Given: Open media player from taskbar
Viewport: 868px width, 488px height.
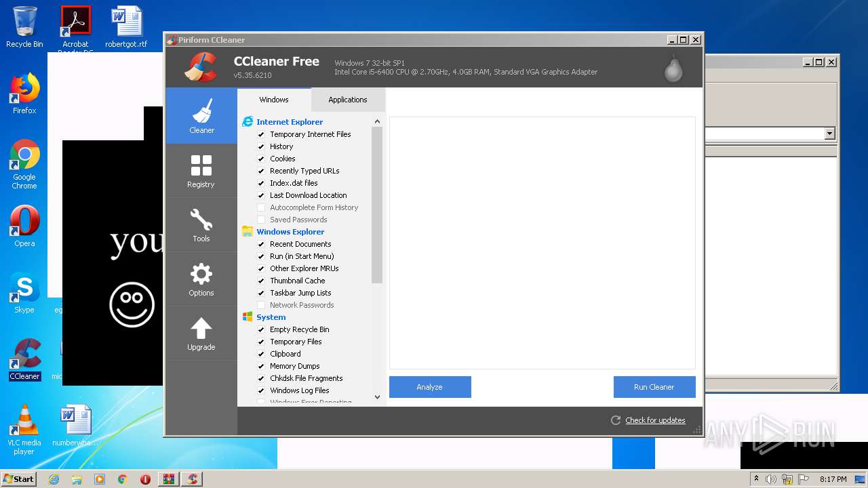Looking at the screenshot, I should pyautogui.click(x=100, y=479).
